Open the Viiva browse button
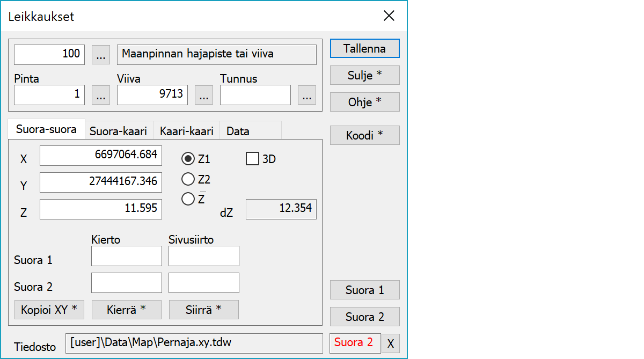This screenshot has height=359, width=644. click(203, 95)
